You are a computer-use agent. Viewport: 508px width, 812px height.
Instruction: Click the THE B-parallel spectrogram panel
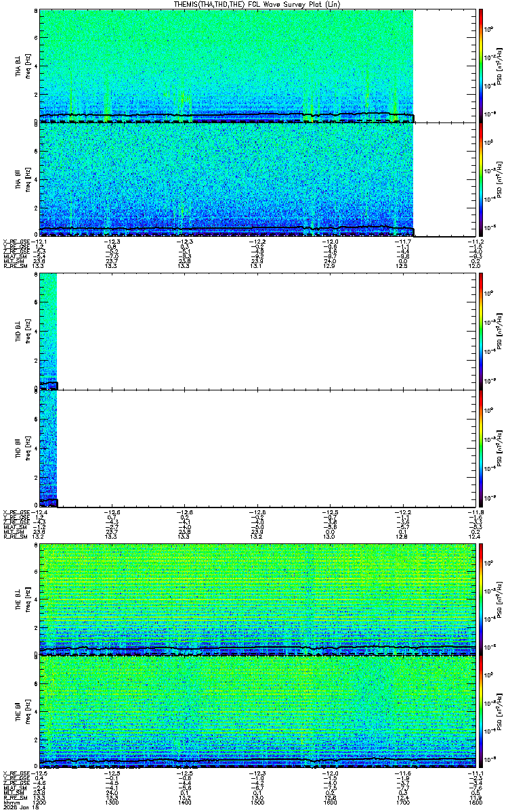258,713
